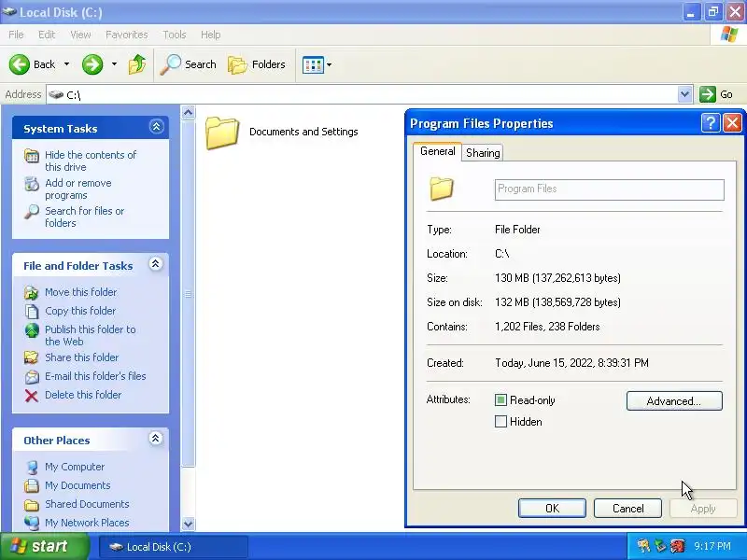
Task: Open the Views dropdown arrow
Action: point(330,64)
